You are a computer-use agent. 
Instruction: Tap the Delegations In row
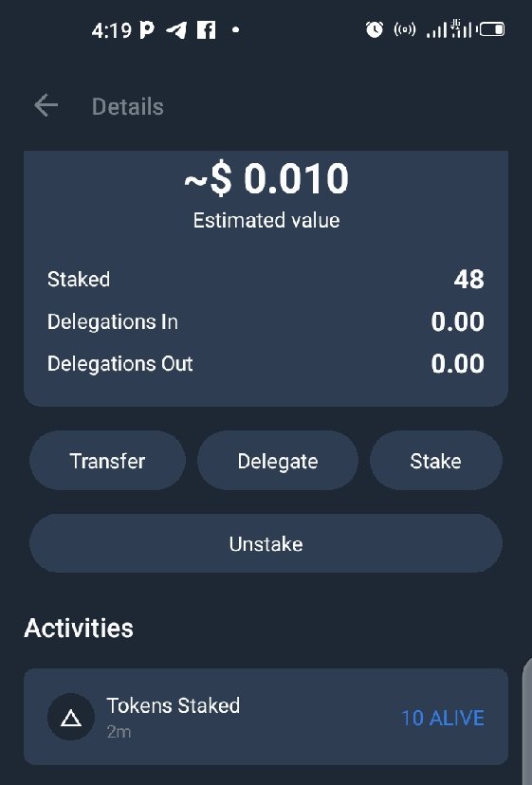click(266, 321)
